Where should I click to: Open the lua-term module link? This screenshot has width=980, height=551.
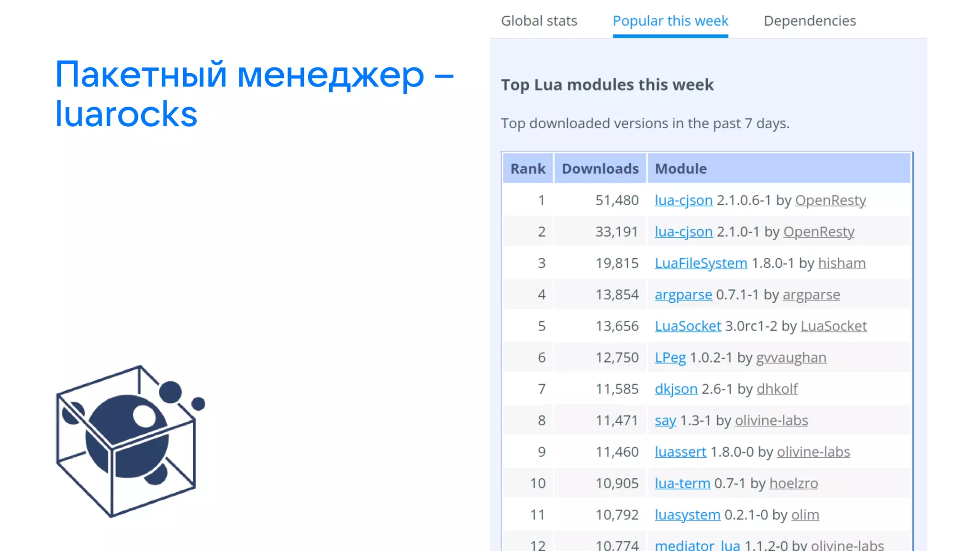pos(682,484)
